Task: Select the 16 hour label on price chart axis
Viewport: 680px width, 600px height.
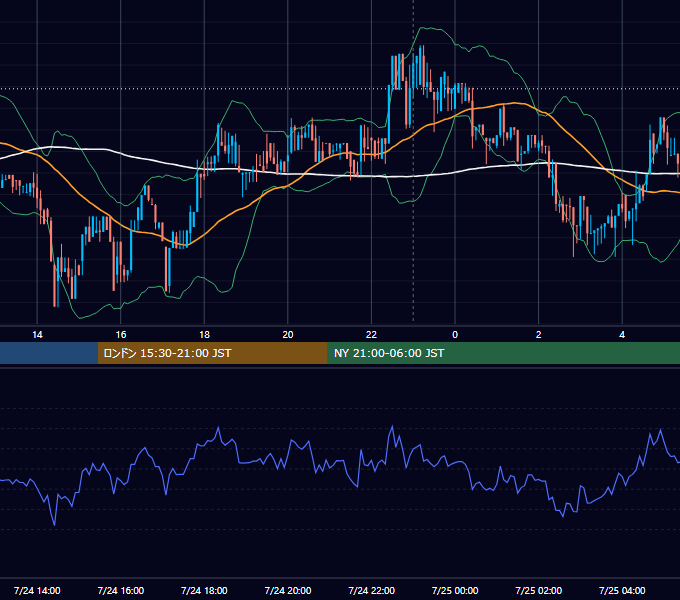Action: coord(121,335)
